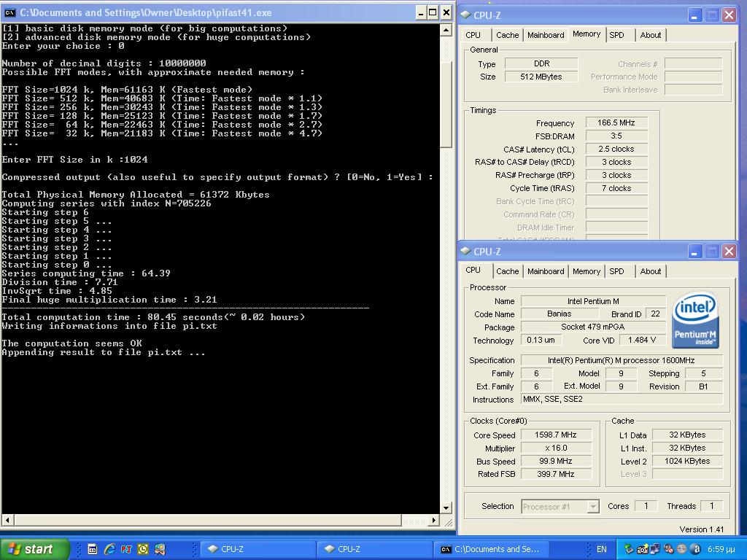Click the Size field showing 512 MBytes
747x560 pixels.
coord(542,76)
